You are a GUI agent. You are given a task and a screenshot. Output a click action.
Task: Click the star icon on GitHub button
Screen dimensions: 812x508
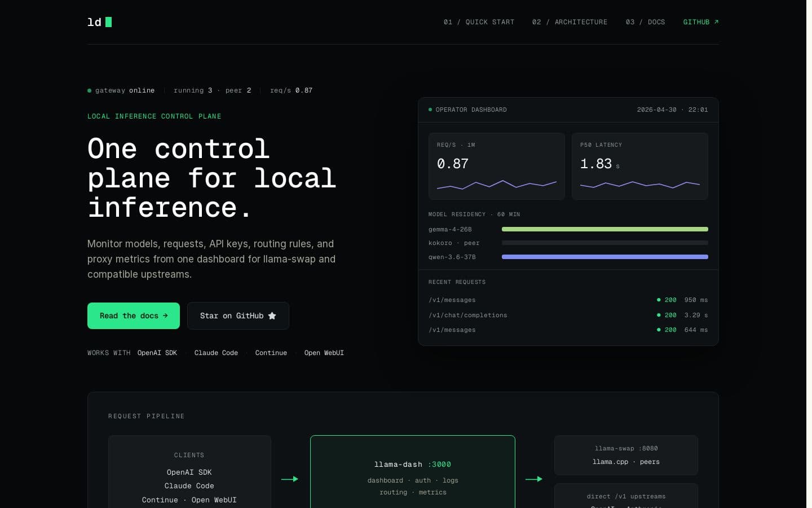tap(272, 316)
